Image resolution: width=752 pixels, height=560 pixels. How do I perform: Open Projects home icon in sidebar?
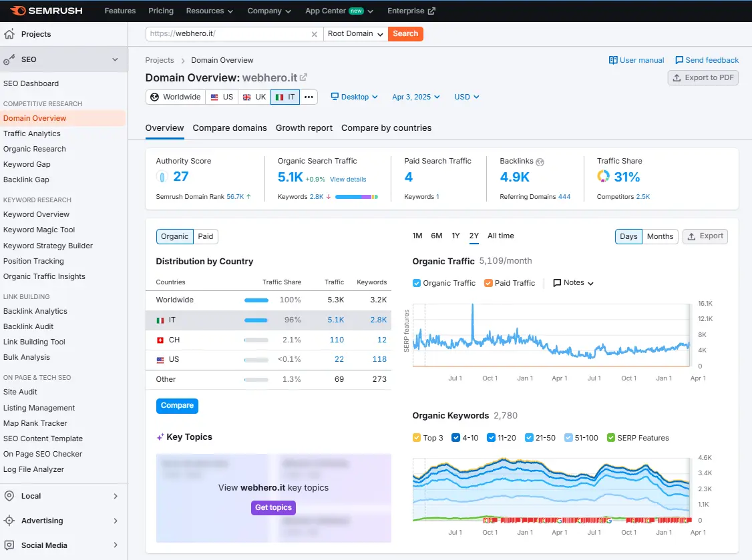(9, 34)
